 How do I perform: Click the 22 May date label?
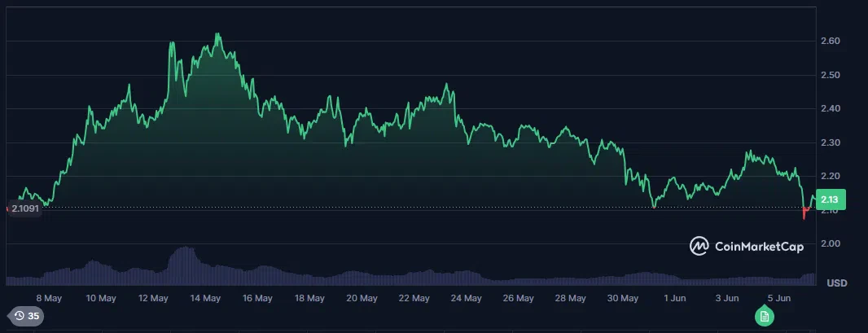click(x=414, y=298)
